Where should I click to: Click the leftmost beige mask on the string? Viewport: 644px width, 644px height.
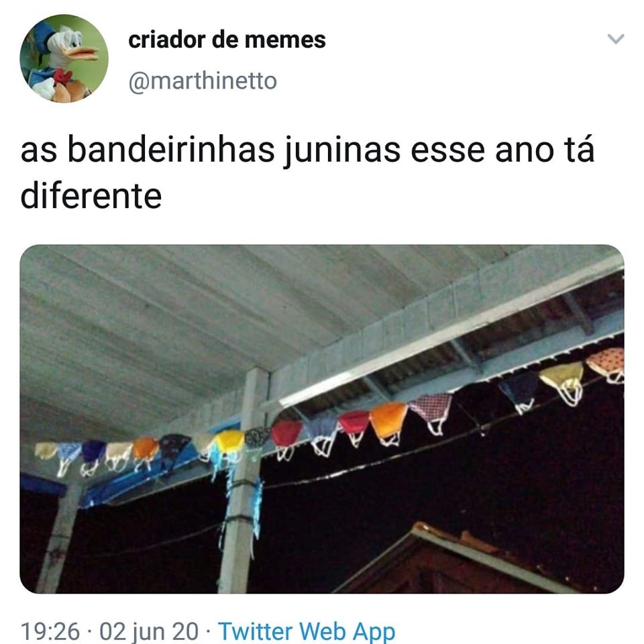point(45,451)
